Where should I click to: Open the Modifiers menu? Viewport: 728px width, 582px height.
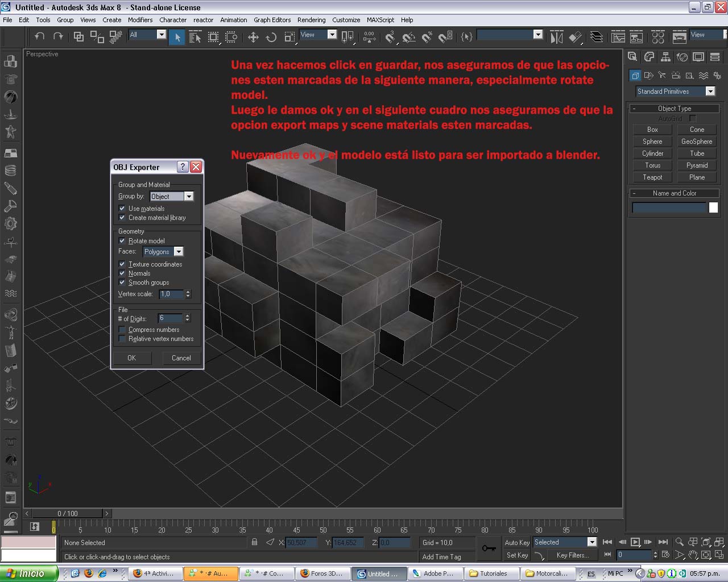coord(140,20)
